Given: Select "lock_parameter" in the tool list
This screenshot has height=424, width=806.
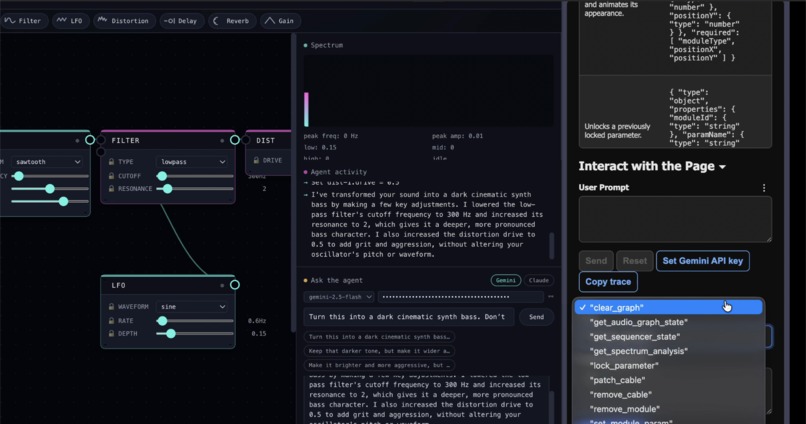Looking at the screenshot, I should coord(669,365).
